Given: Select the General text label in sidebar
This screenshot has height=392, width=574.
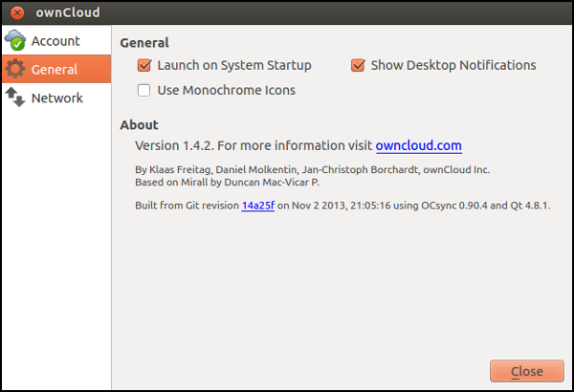Looking at the screenshot, I should (x=55, y=70).
